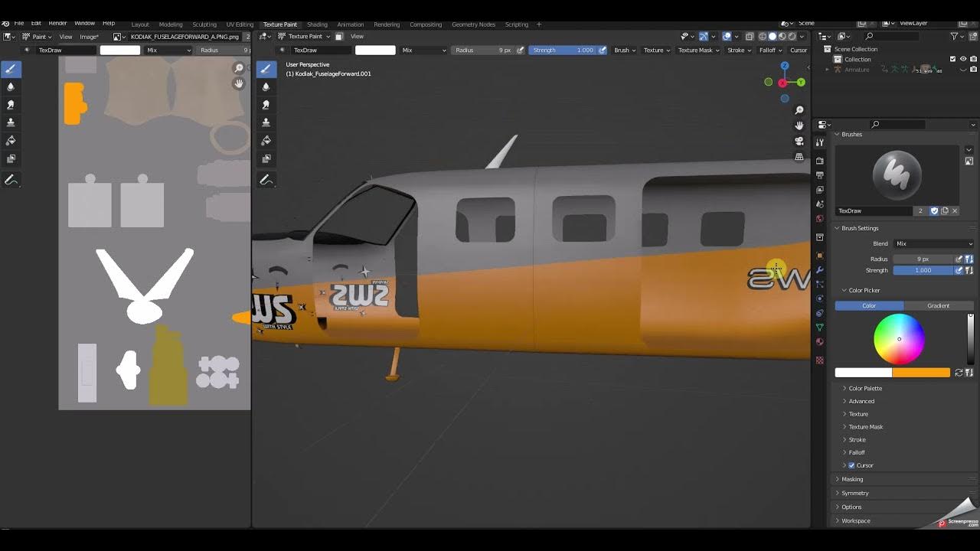The image size is (980, 551).
Task: Select the Fill bucket tool in the image editor
Action: [11, 141]
